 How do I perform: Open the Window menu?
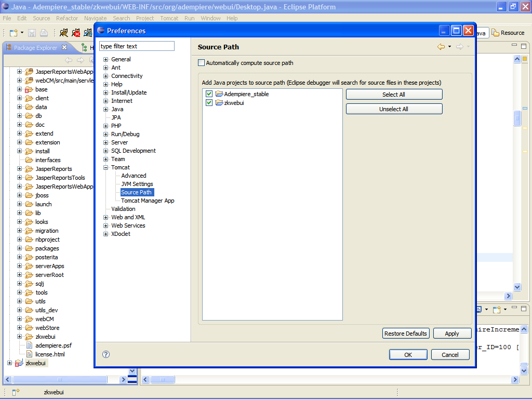coord(210,18)
